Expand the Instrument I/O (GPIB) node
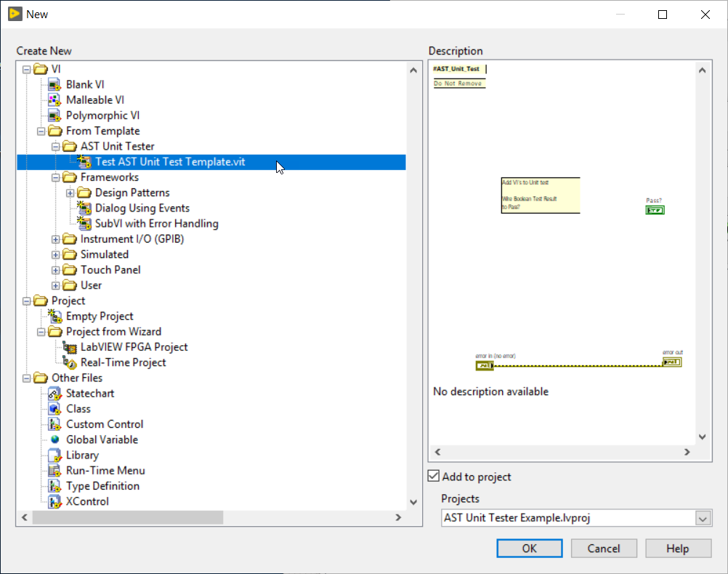The image size is (728, 574). tap(56, 240)
